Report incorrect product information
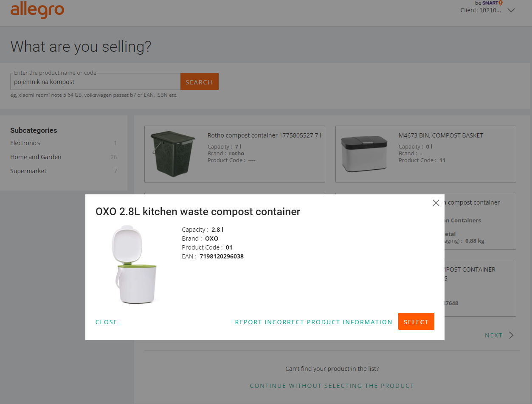The width and height of the screenshot is (532, 404). [x=314, y=322]
